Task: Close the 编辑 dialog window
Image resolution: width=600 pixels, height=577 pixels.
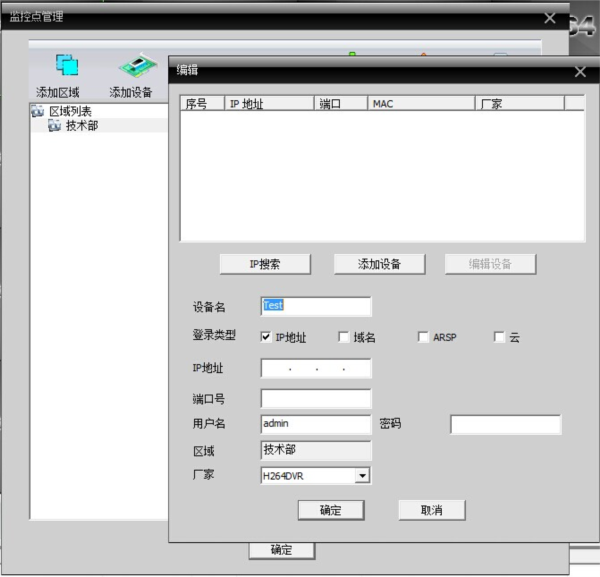Action: 580,72
